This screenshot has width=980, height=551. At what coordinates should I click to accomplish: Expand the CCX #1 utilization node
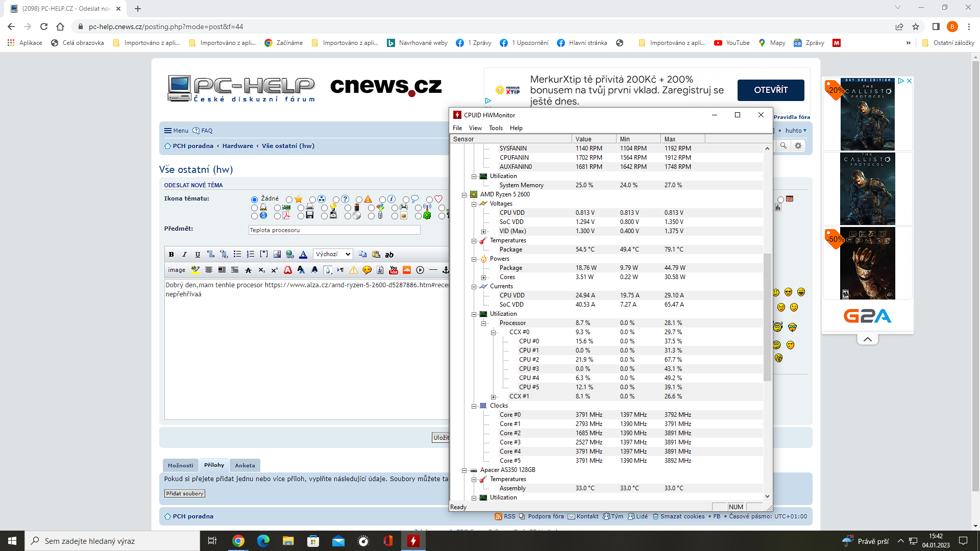pyautogui.click(x=493, y=396)
